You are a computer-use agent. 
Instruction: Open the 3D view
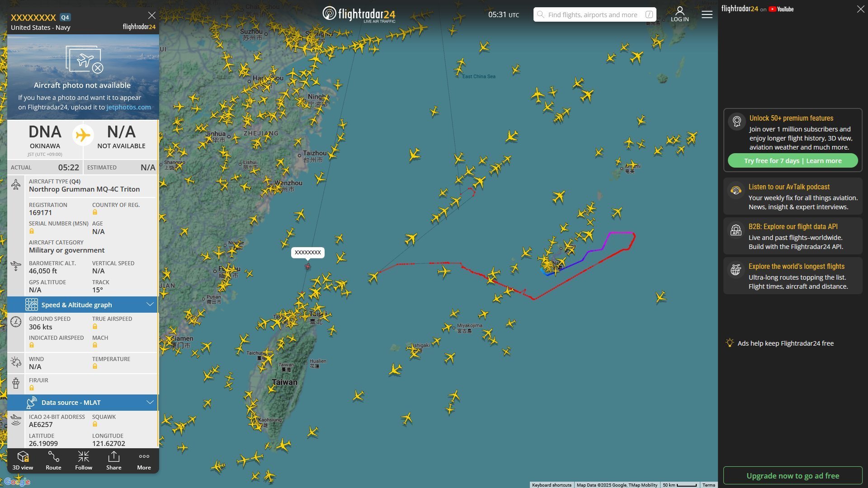23,461
